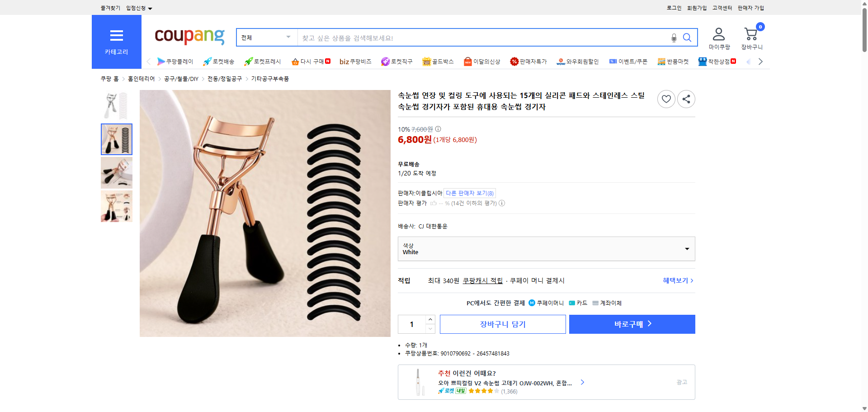Expand the 입점신청 dropdown at top left
Screen dimensions: 868x412
tap(138, 8)
